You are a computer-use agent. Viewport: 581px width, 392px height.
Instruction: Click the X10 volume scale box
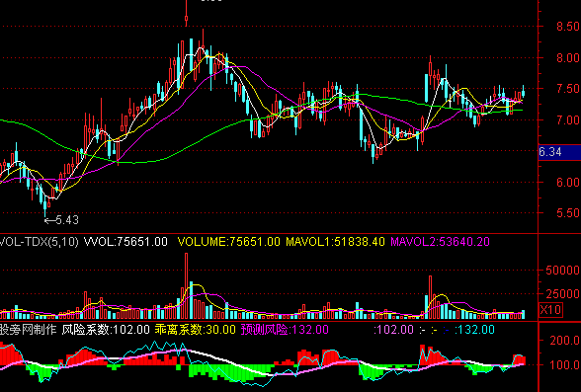click(x=550, y=309)
